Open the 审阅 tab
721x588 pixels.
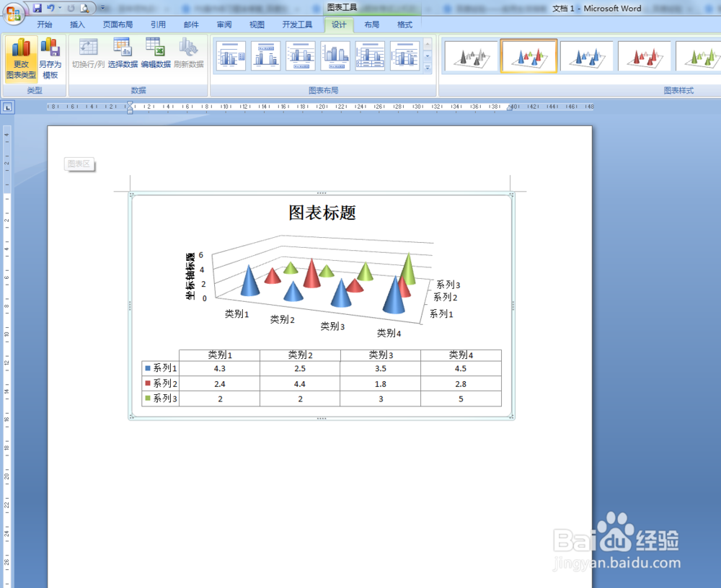tap(224, 24)
